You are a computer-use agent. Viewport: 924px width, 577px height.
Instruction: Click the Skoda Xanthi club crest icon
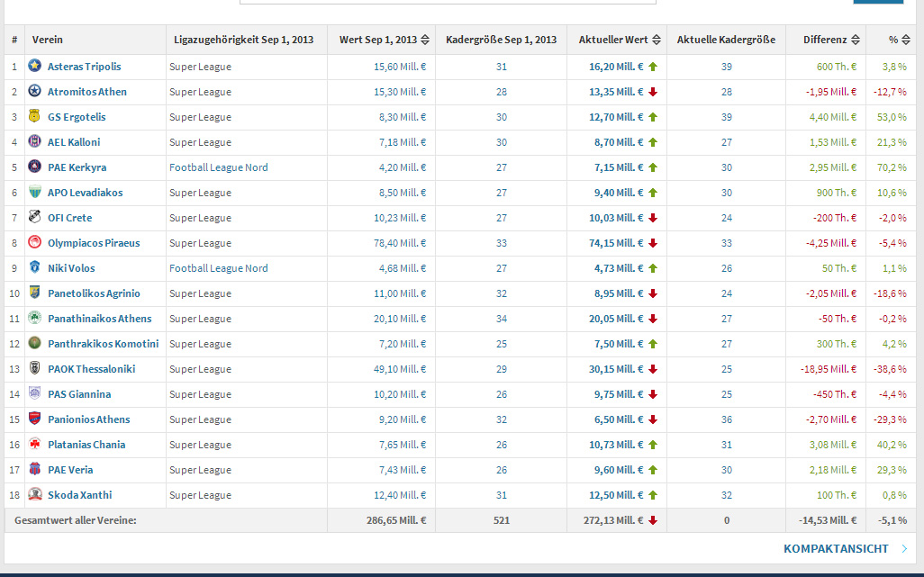point(35,494)
